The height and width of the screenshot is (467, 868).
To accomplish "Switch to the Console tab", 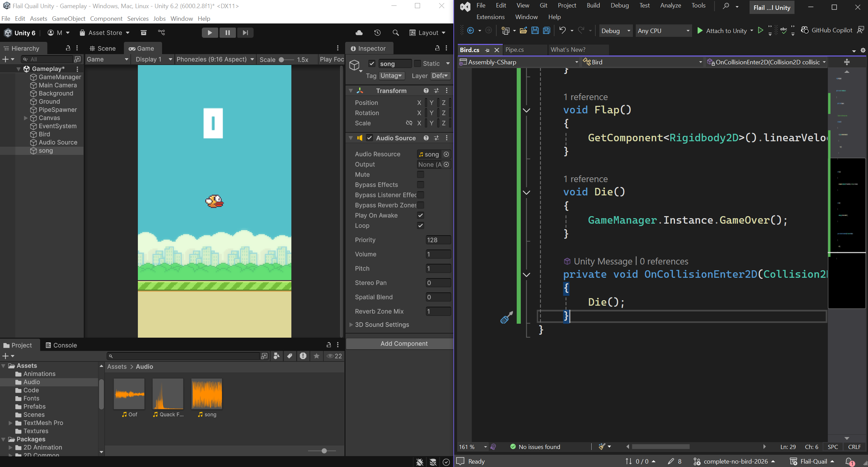I will point(61,345).
